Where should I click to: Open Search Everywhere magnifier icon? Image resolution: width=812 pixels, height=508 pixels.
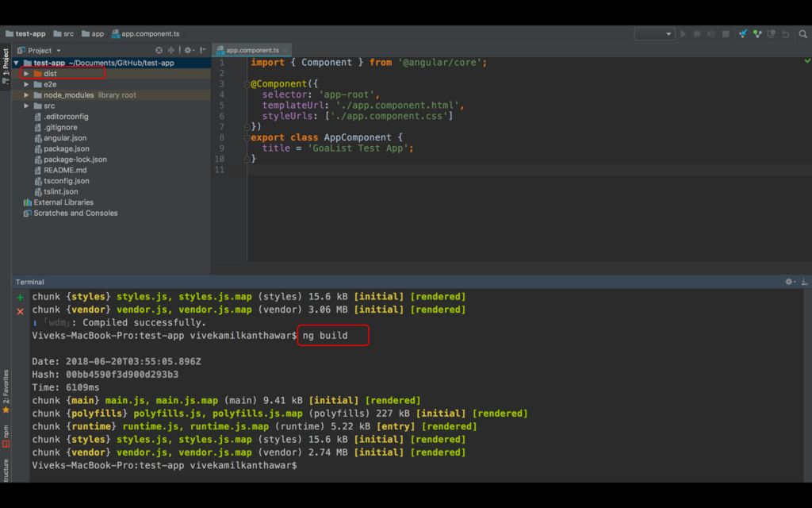[x=802, y=33]
